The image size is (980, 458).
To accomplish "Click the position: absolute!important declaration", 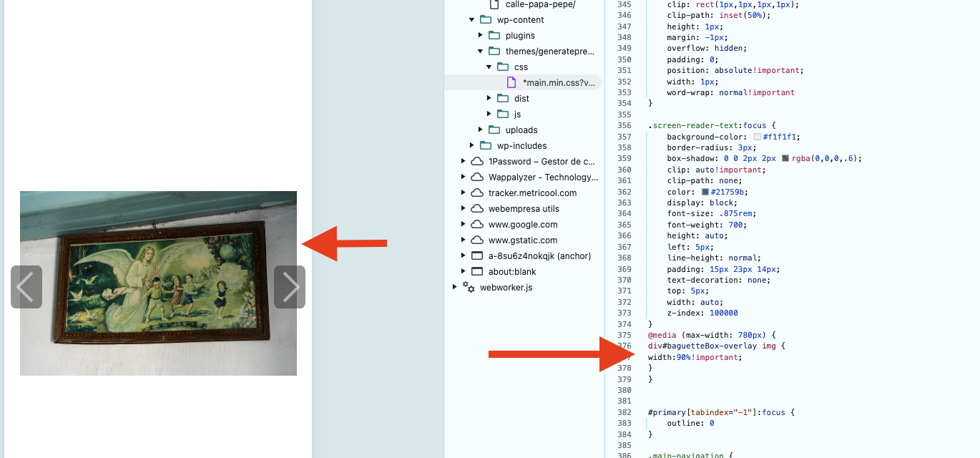I will [735, 70].
